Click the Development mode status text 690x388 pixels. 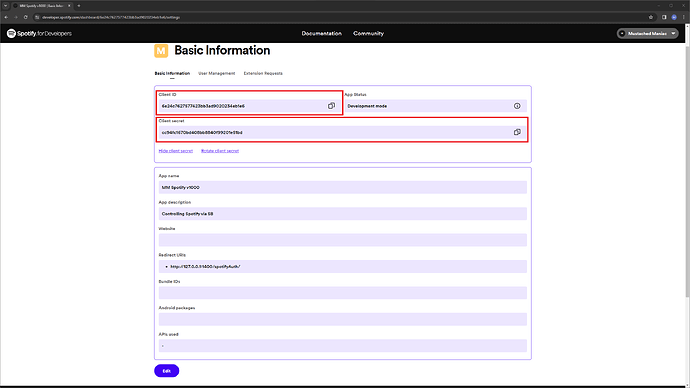[367, 106]
